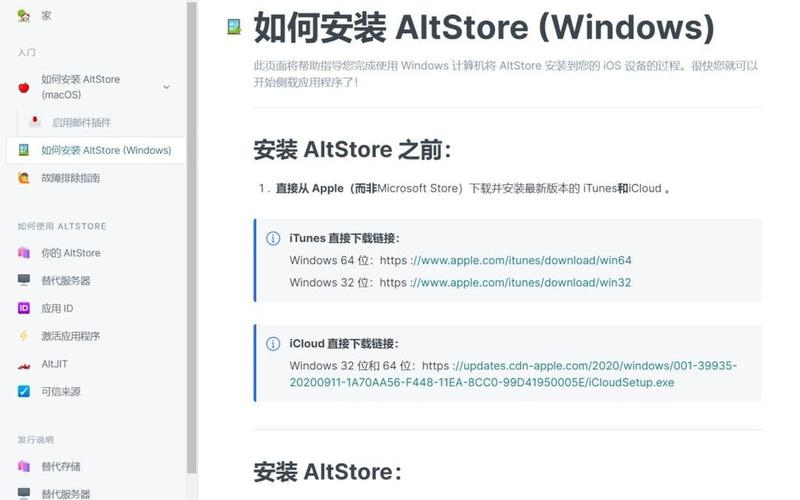Open the iTunes win32 download link
The height and width of the screenshot is (500, 800).
coord(520,282)
